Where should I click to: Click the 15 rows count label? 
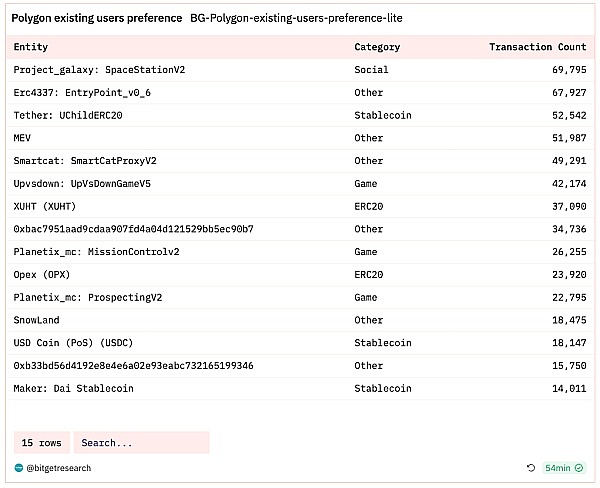43,442
